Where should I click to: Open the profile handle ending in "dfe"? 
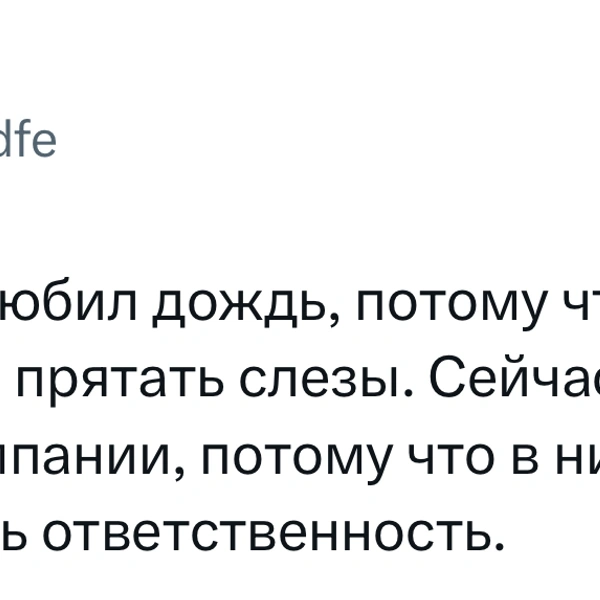tap(28, 141)
